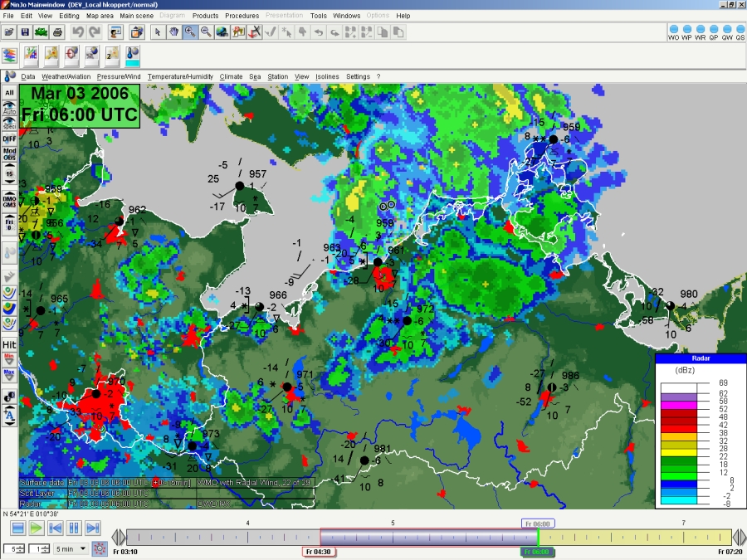Viewport: 747px width, 560px height.
Task: Toggle the All stations sidebar button
Action: point(9,92)
